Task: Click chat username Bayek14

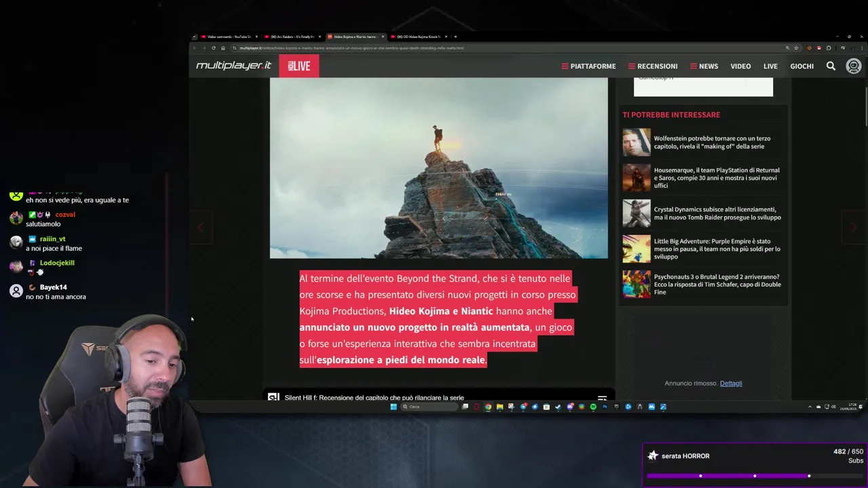Action: pyautogui.click(x=53, y=287)
